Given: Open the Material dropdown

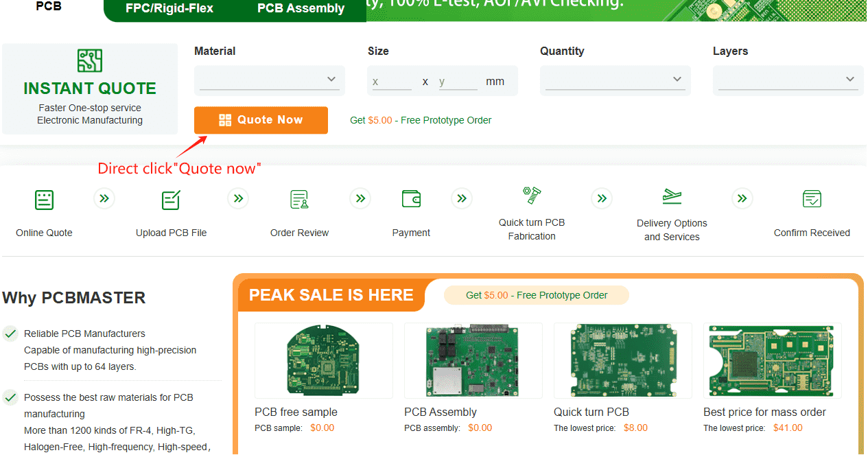Looking at the screenshot, I should (270, 80).
